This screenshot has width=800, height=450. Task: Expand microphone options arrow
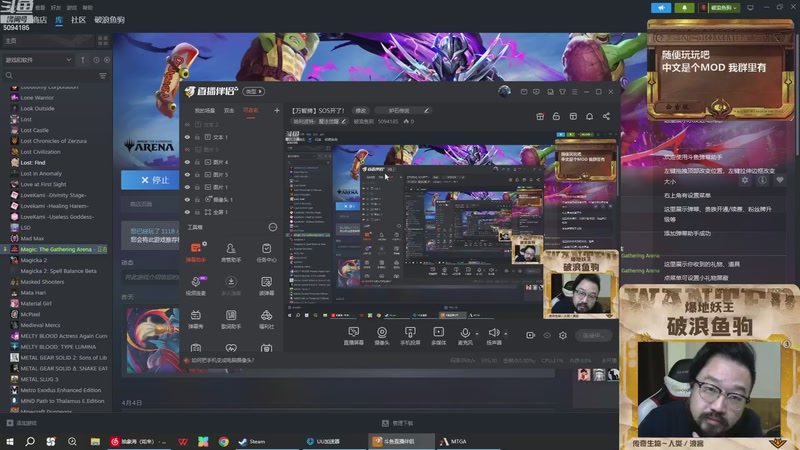(477, 334)
